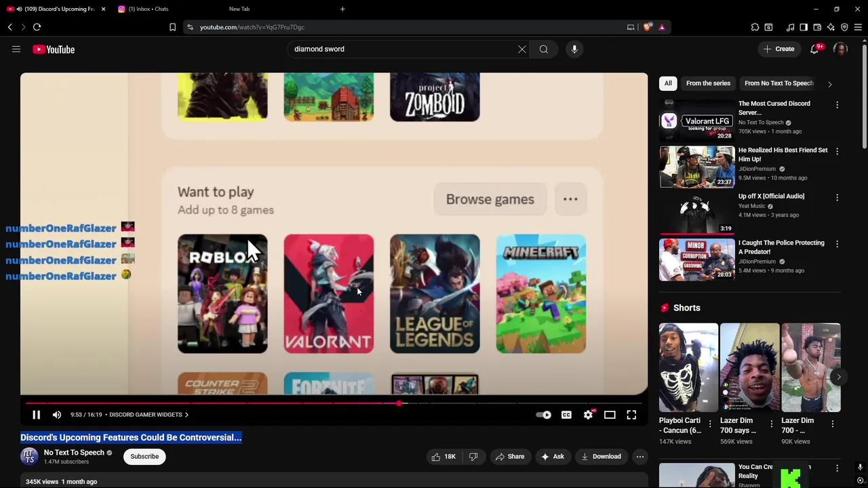Select the From No Text To Speech chip
The height and width of the screenshot is (488, 868).
778,83
